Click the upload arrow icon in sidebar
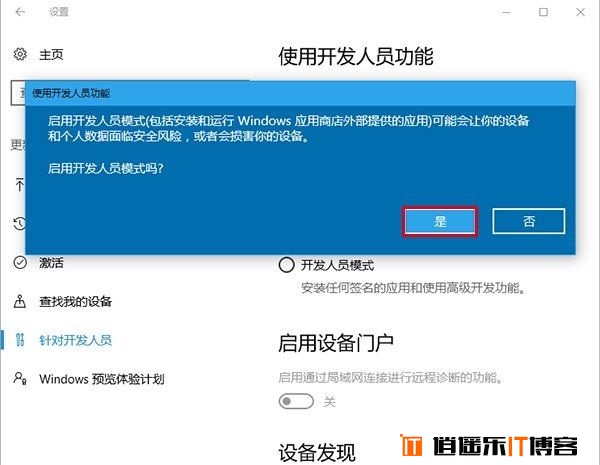600x465 pixels. click(x=20, y=184)
